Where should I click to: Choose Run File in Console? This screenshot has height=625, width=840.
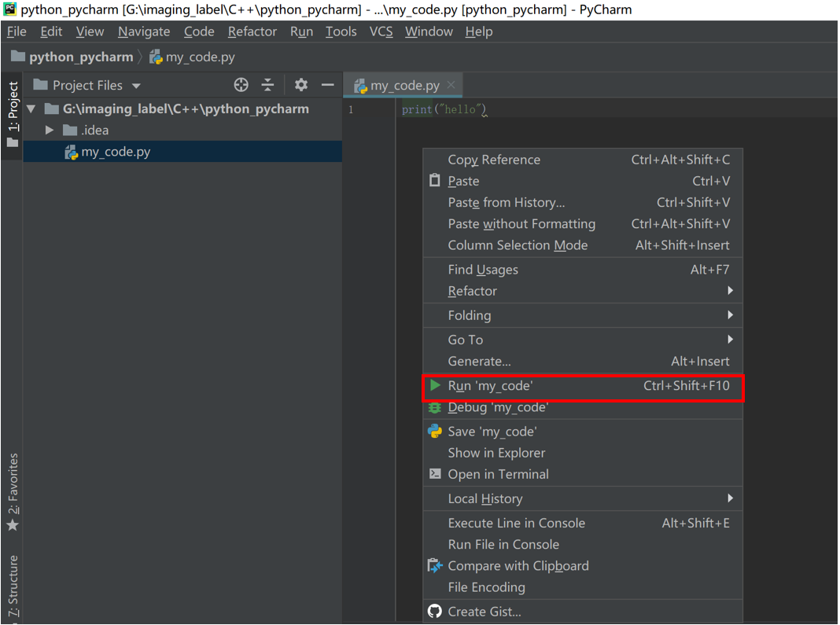[x=583, y=544]
